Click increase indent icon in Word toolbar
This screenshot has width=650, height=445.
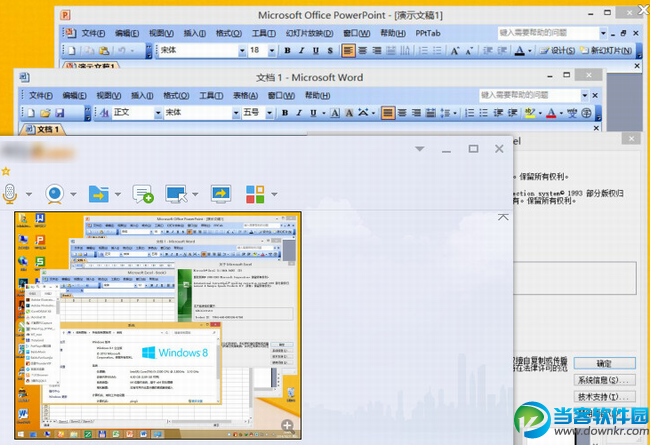512,113
